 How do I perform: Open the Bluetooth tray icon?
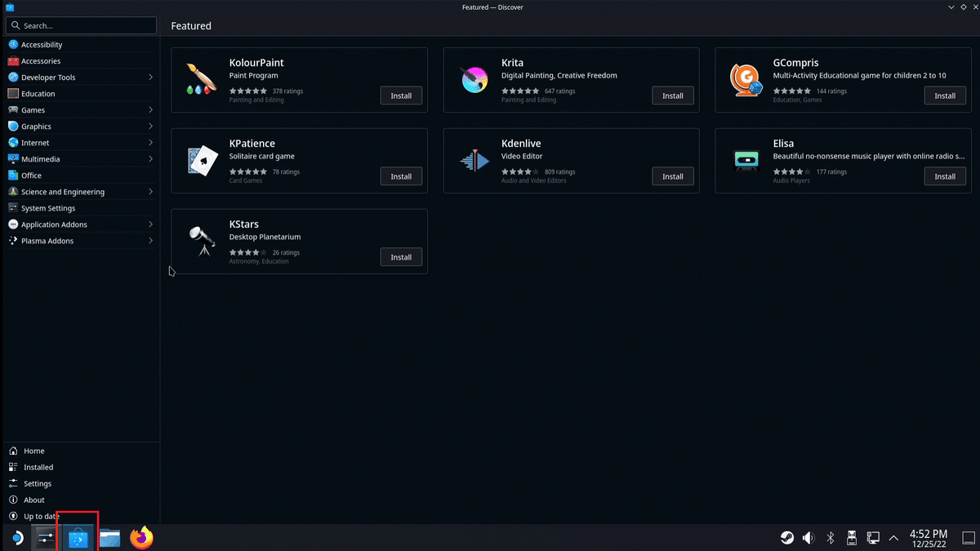(x=831, y=537)
